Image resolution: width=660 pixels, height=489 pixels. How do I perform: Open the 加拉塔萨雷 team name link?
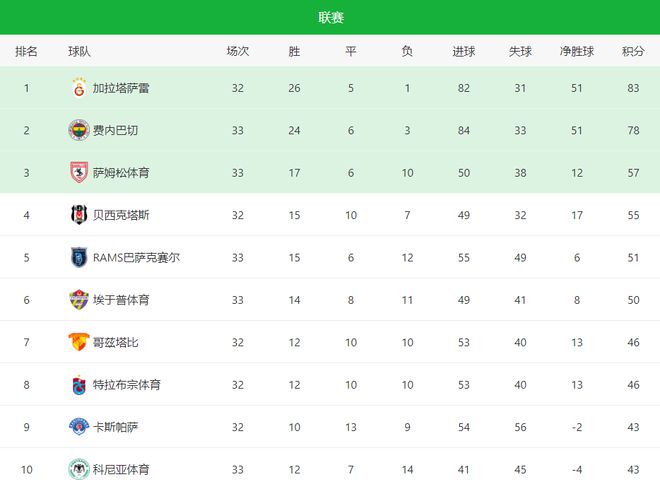pos(121,88)
